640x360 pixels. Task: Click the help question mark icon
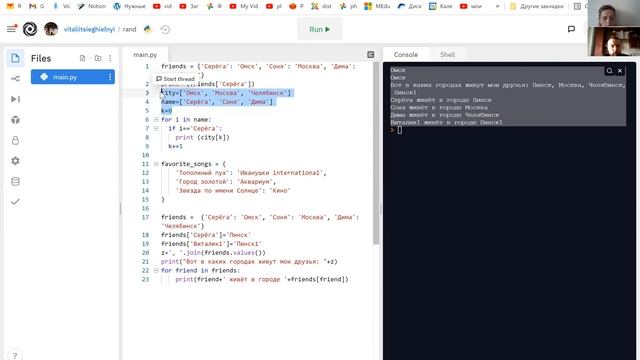tap(15, 355)
